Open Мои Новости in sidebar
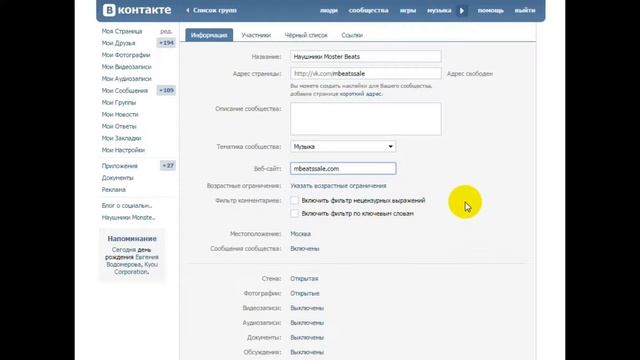 pyautogui.click(x=120, y=114)
